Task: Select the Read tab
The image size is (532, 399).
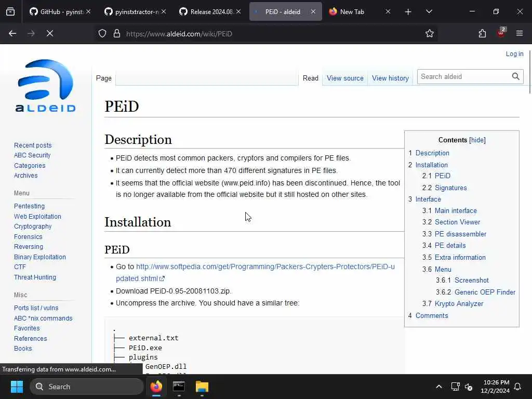Action: (x=311, y=78)
